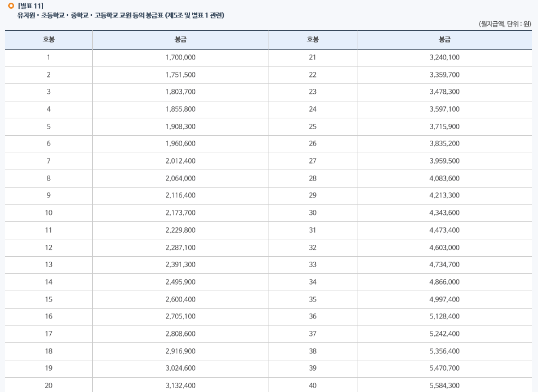This screenshot has height=392, width=538.
Task: Click salary value 2,916,900
Action: click(181, 351)
